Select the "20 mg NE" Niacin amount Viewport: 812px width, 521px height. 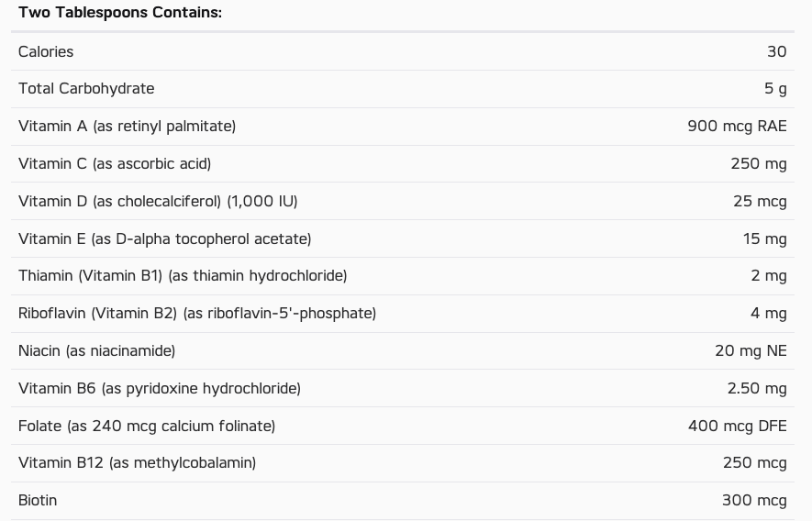[751, 350]
